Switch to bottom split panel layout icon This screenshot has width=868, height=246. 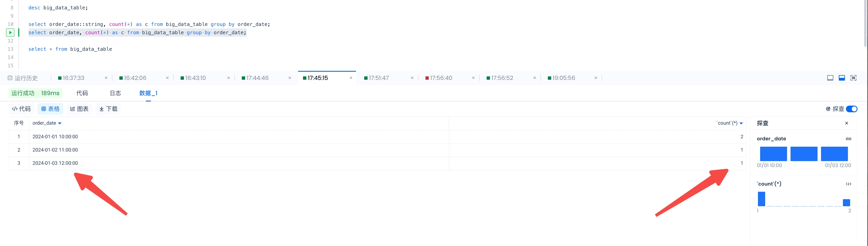tap(841, 78)
